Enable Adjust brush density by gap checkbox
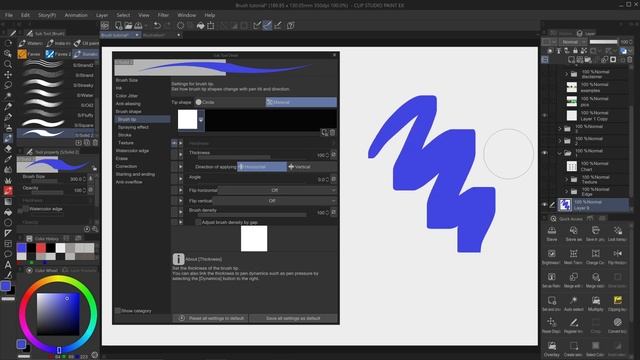Viewport: 640px width, 360px height. 198,222
